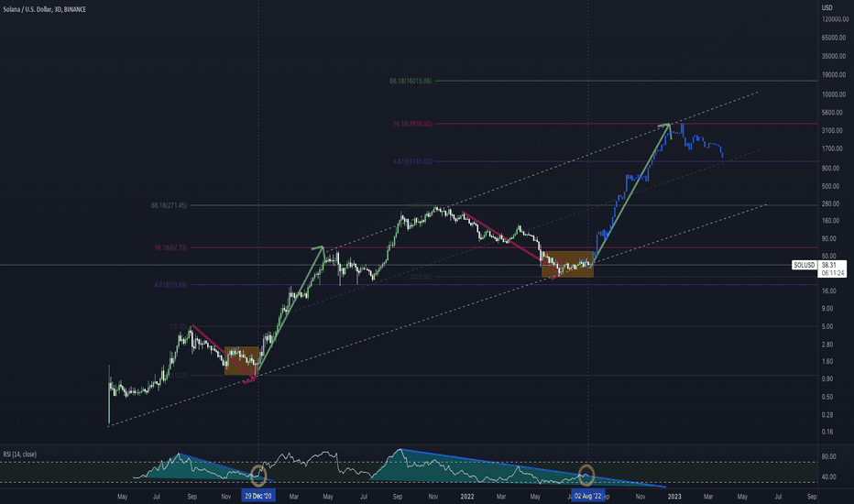The image size is (854, 504).
Task: Select the orange rectangle near Aug '22 candles
Action: tap(567, 264)
